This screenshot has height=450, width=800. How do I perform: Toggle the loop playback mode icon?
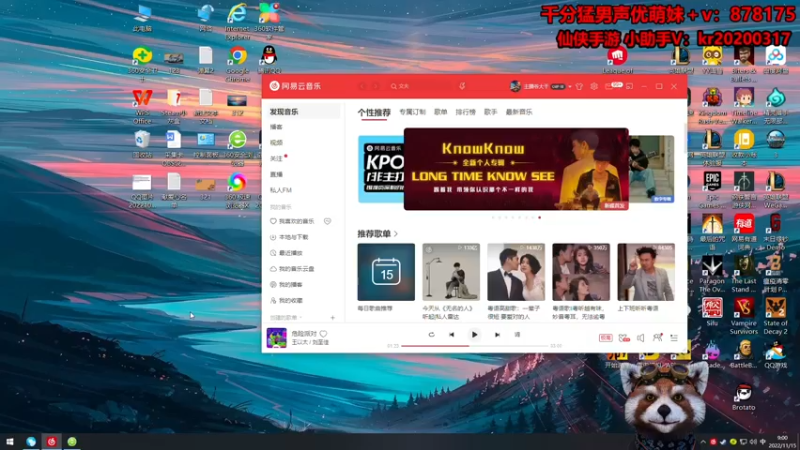pos(431,335)
